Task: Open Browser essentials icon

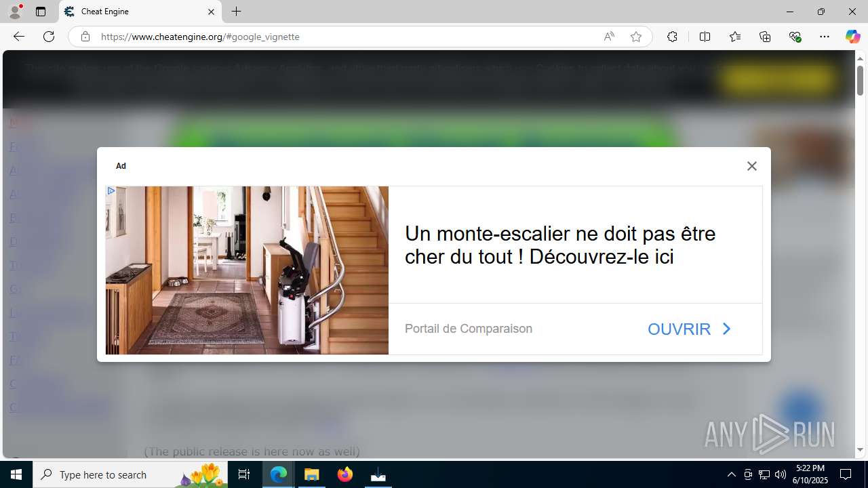Action: click(x=795, y=37)
